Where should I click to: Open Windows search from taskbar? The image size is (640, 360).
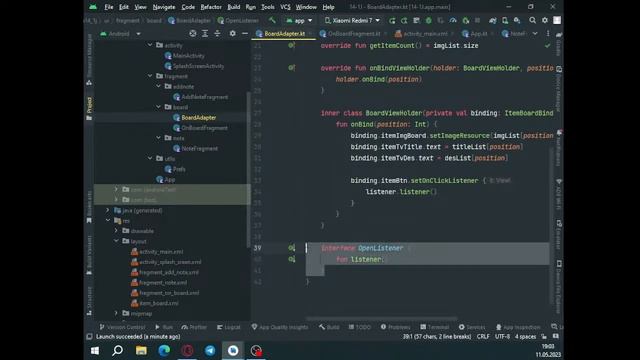[x=118, y=350]
